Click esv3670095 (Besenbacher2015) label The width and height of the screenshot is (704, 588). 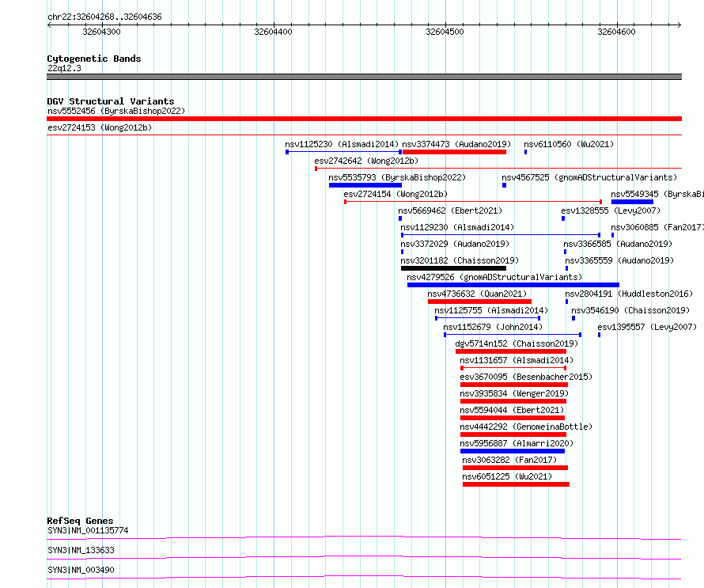[526, 377]
